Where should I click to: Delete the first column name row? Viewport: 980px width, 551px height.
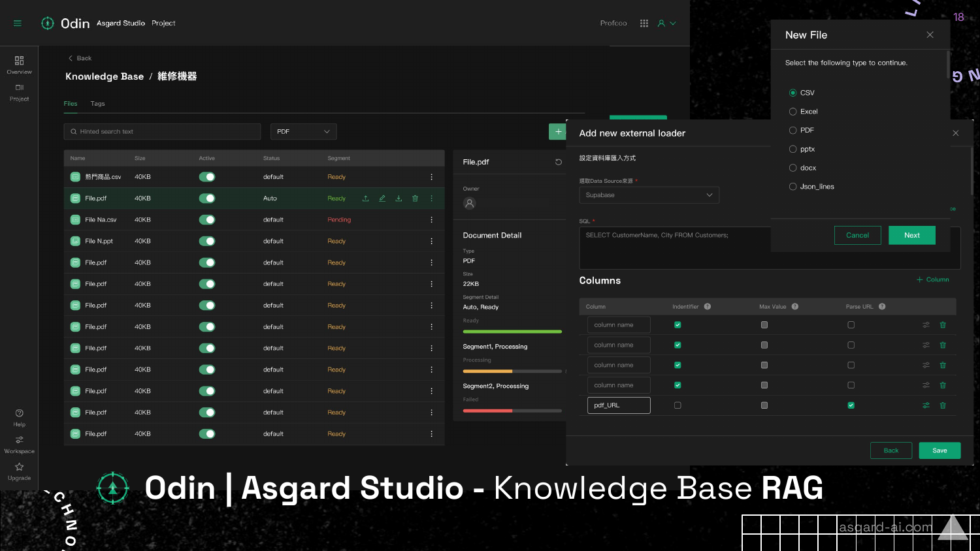click(943, 325)
